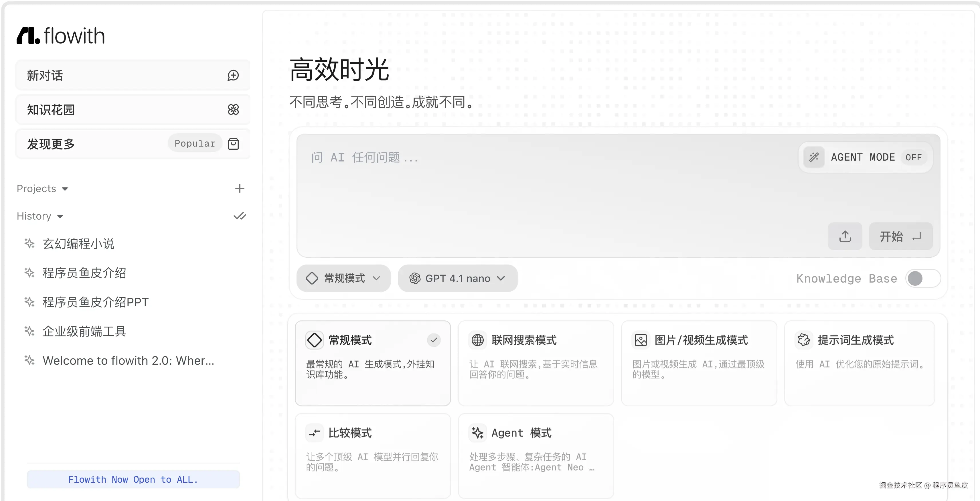Click the magic wand Agent Mode icon
Screen dimensions: 980x501
coord(813,157)
